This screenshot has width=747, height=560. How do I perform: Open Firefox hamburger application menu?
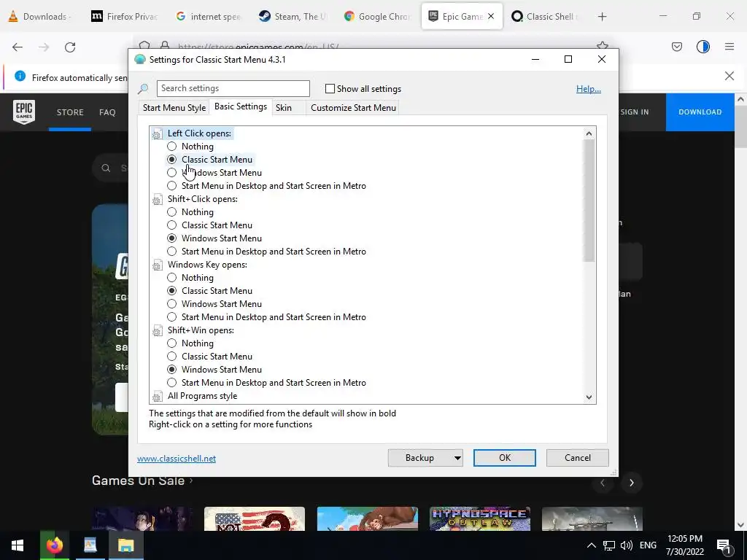pyautogui.click(x=729, y=47)
